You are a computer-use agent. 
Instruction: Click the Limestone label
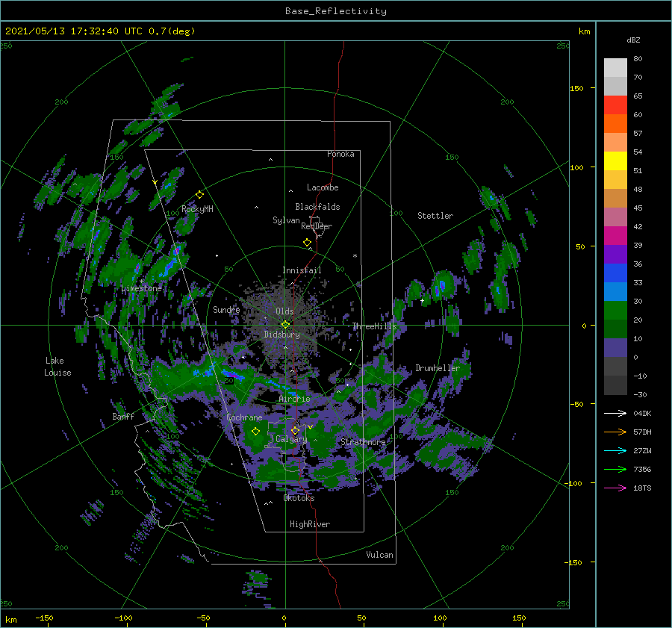[x=141, y=288]
